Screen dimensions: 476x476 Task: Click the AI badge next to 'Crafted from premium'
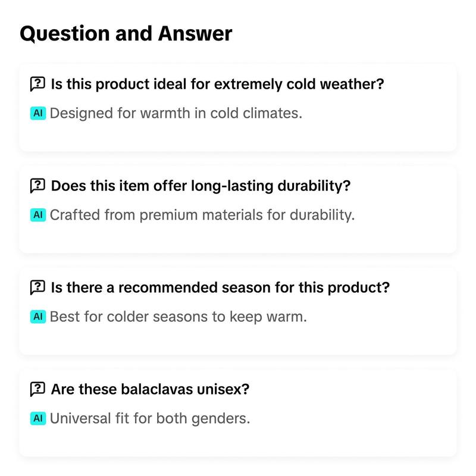pos(38,215)
